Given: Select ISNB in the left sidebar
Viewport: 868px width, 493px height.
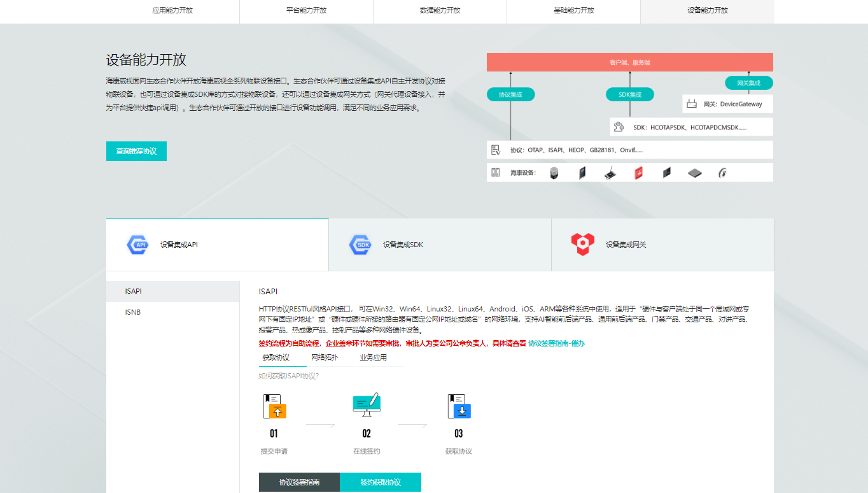Looking at the screenshot, I should [172, 312].
